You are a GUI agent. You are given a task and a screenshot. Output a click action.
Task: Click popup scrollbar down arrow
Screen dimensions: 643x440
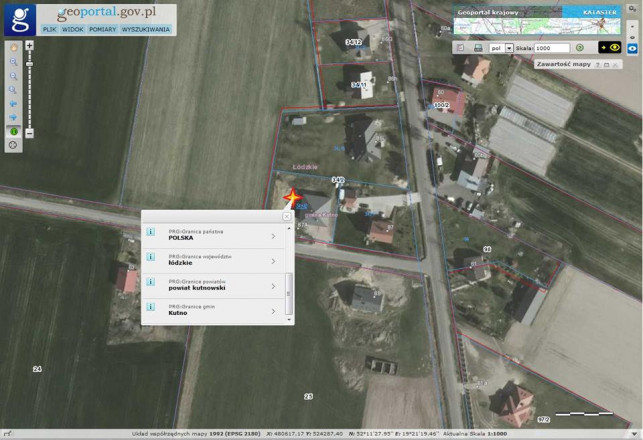click(289, 319)
